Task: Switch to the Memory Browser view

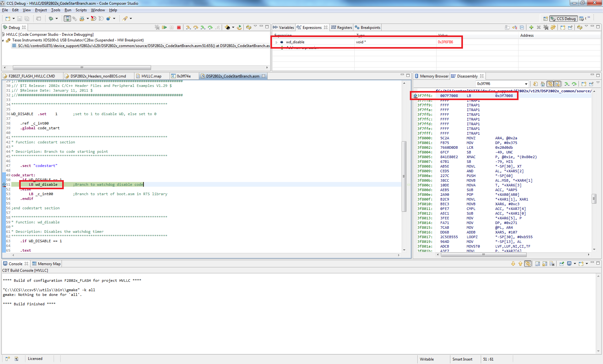Action: click(433, 76)
